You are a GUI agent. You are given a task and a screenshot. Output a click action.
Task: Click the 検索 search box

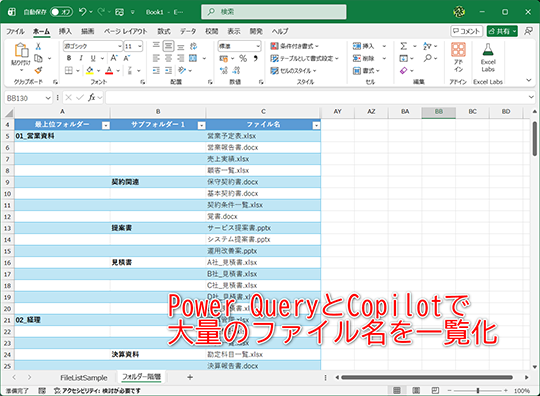[x=274, y=12]
